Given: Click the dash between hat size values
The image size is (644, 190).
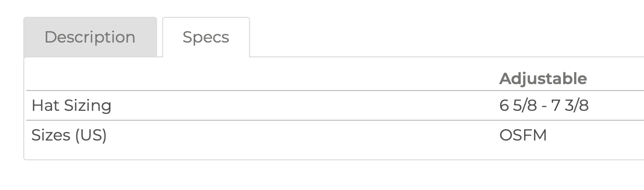Looking at the screenshot, I should tap(544, 106).
